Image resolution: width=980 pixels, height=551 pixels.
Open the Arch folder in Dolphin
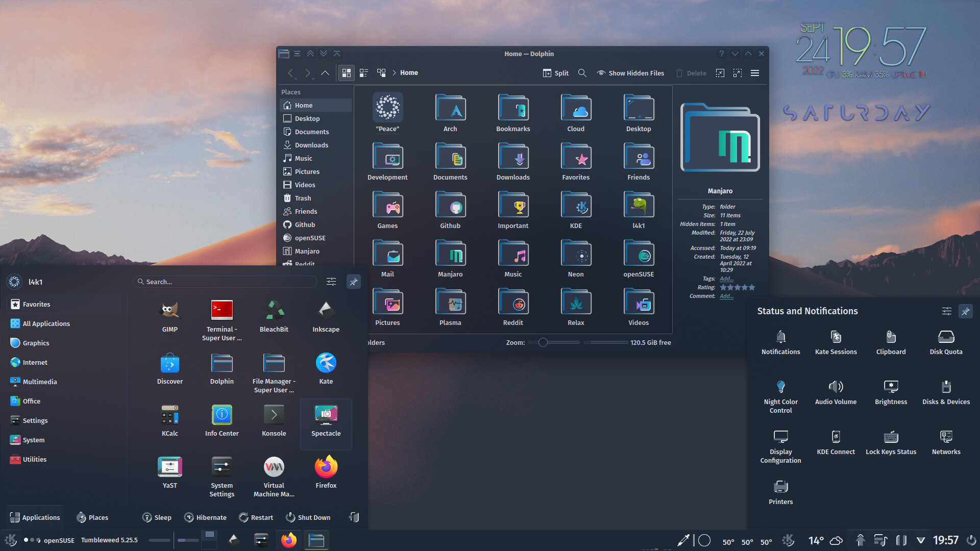450,113
